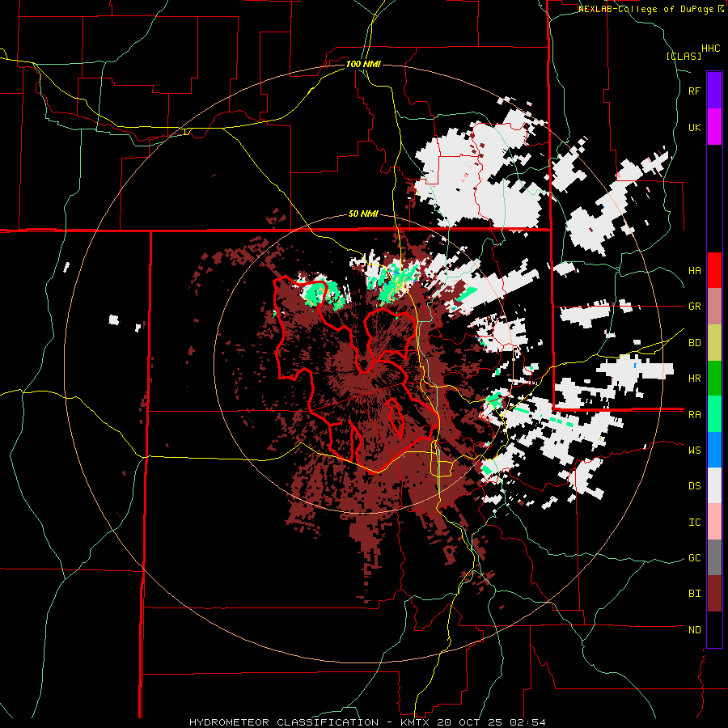Click the 'HYDROMETEOR CLASSIFICATION' title text
The image size is (728, 728).
(284, 722)
